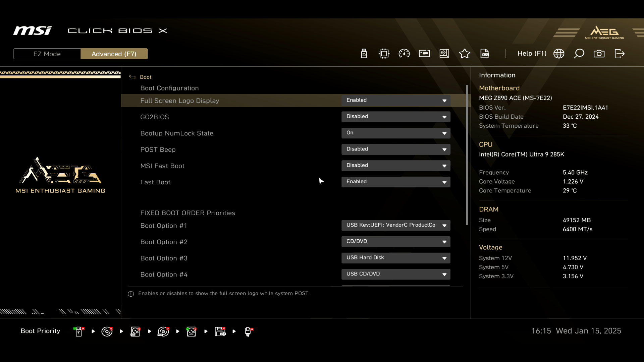Open the Bootup NumLock State dropdown
Viewport: 644px width, 362px height.
click(396, 133)
